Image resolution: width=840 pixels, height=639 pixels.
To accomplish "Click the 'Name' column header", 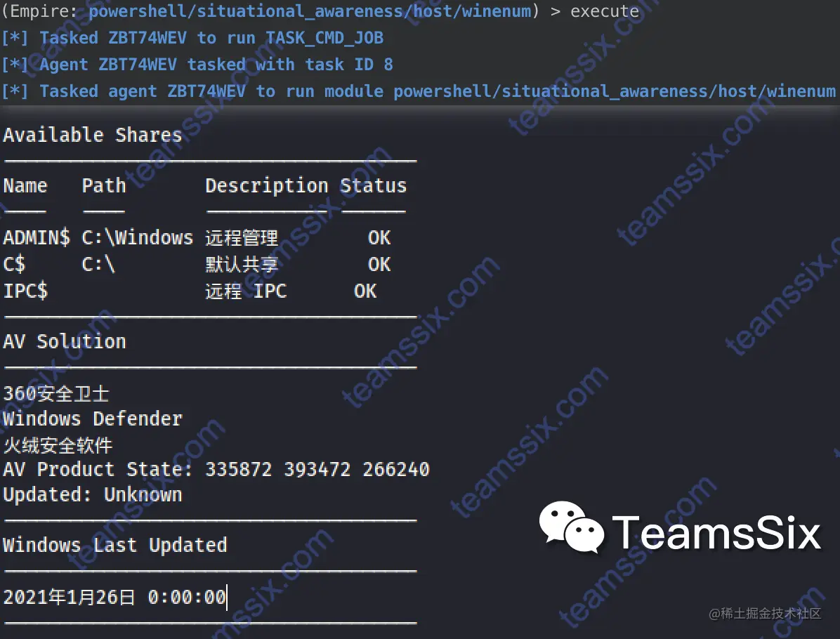I will point(25,186).
